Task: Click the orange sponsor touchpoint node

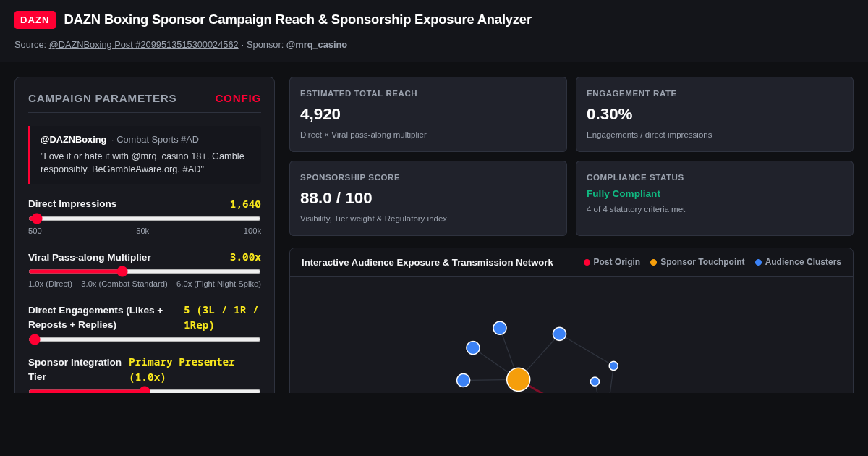Action: [519, 379]
